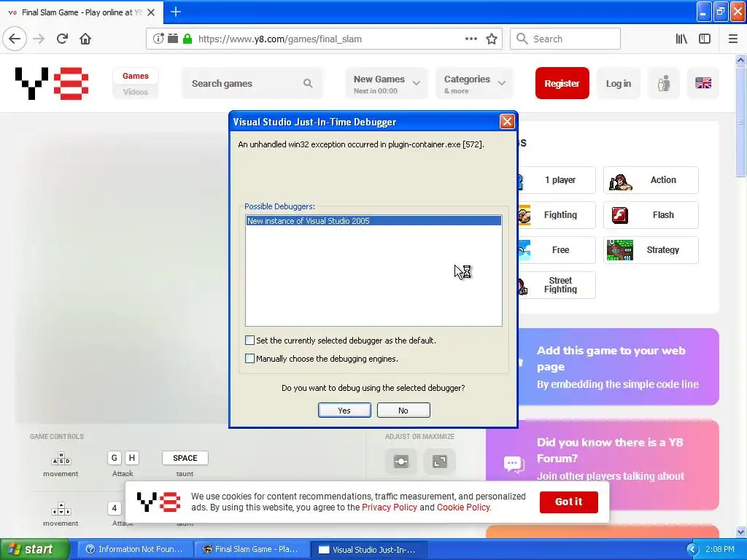The image size is (747, 560).
Task: Expand the New Games dropdown
Action: pyautogui.click(x=387, y=83)
